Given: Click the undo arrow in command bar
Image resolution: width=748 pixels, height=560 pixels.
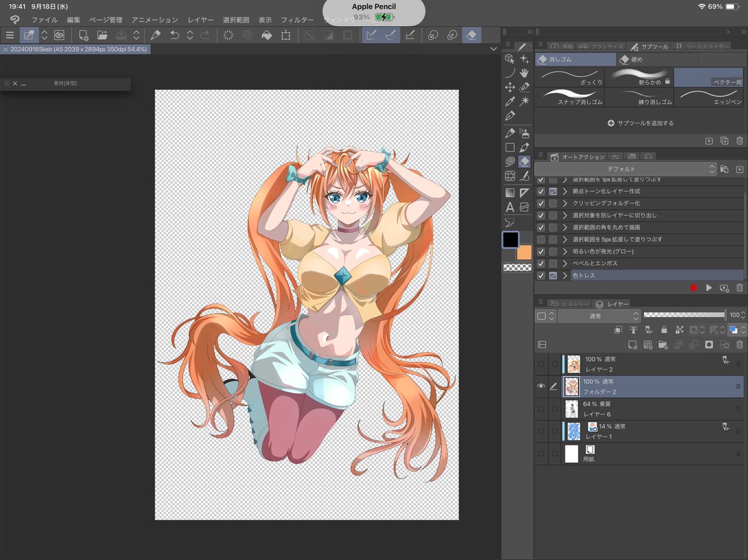Looking at the screenshot, I should (175, 36).
